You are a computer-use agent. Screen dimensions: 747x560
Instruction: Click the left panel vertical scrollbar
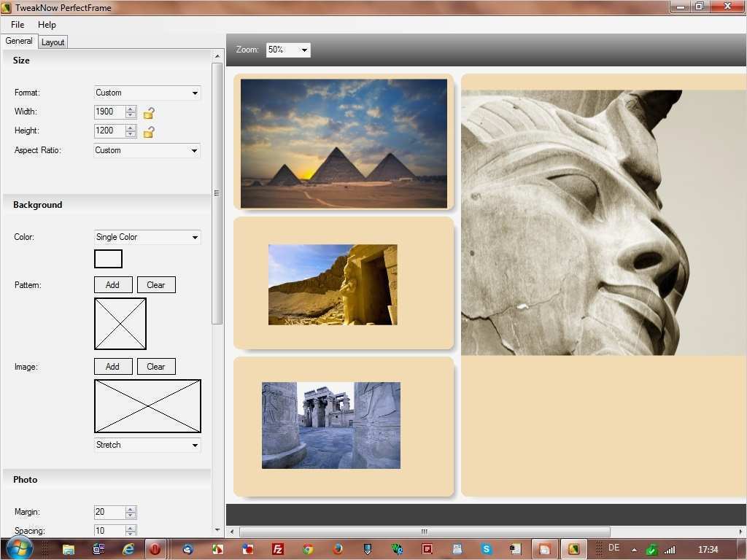point(217,193)
